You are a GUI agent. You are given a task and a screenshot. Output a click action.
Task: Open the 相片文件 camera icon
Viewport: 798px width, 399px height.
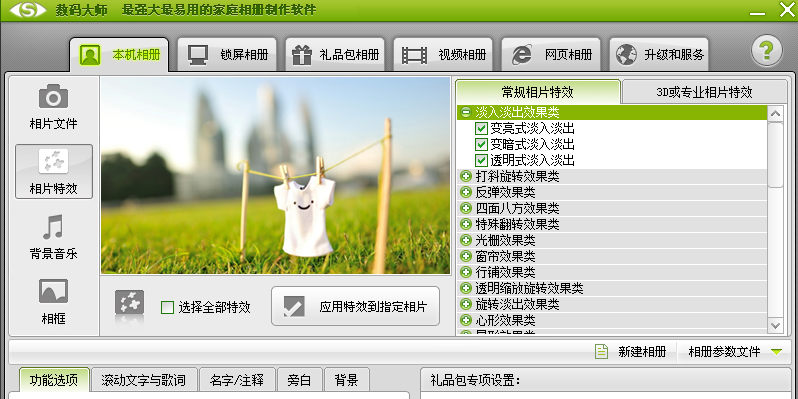[x=53, y=96]
